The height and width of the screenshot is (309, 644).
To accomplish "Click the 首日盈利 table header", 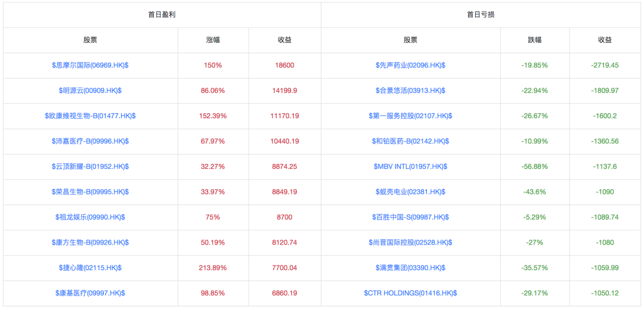I will 162,14.
